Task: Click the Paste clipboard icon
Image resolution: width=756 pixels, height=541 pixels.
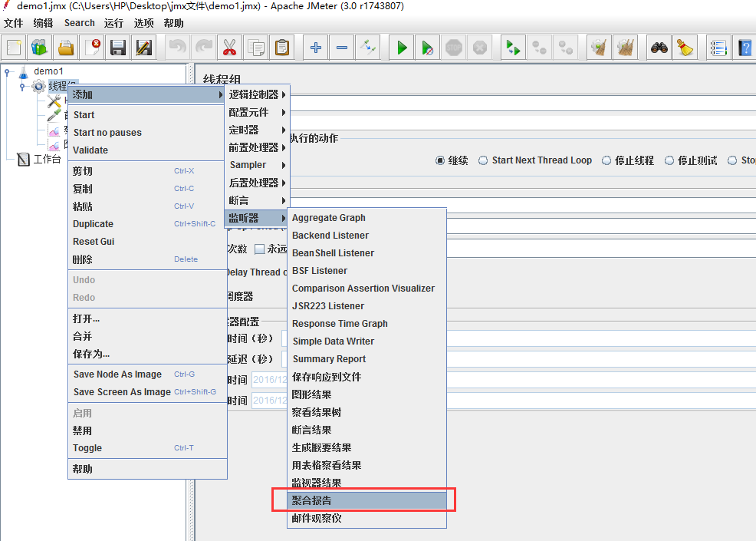Action: point(282,48)
